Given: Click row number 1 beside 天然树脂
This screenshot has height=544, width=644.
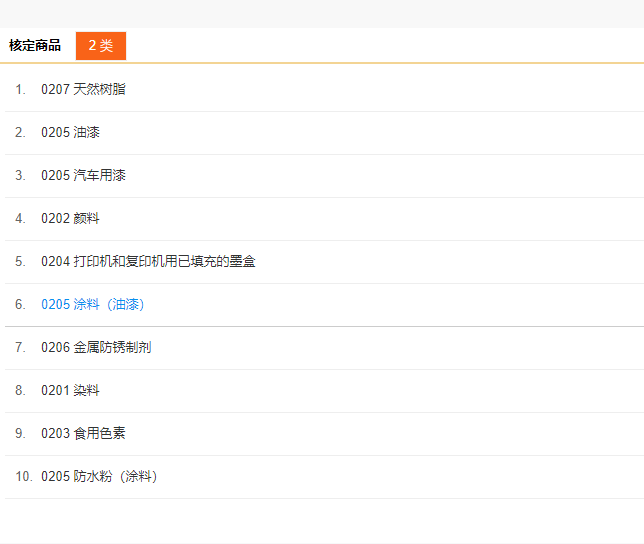Looking at the screenshot, I should (20, 89).
